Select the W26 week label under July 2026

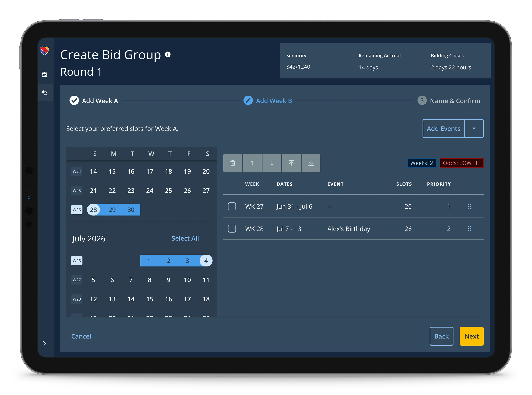coord(77,261)
